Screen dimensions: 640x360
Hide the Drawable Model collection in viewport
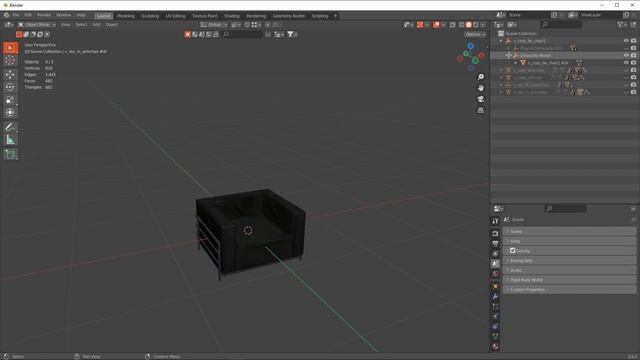[x=626, y=56]
